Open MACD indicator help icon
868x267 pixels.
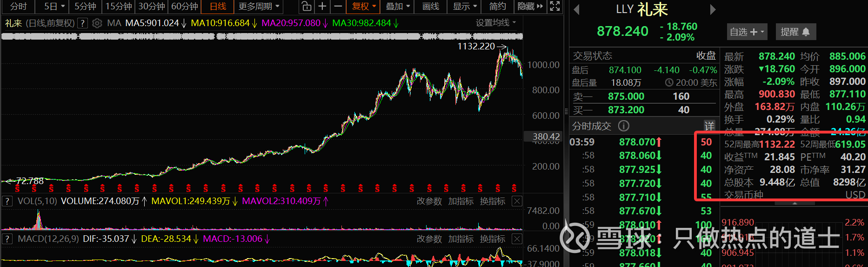point(7,239)
